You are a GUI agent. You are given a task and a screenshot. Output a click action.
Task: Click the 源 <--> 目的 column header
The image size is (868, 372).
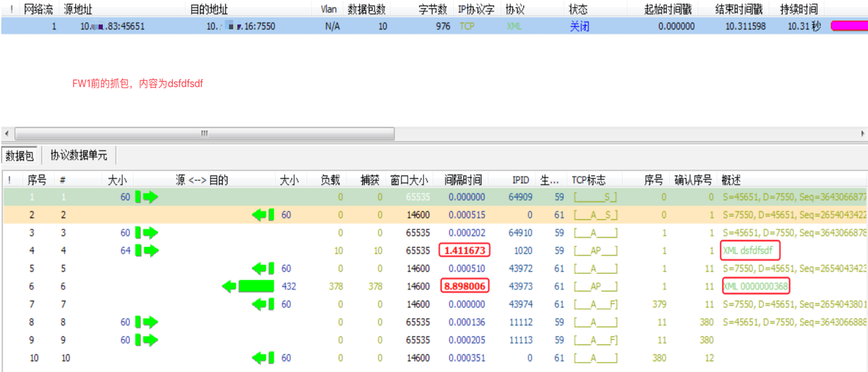point(202,180)
